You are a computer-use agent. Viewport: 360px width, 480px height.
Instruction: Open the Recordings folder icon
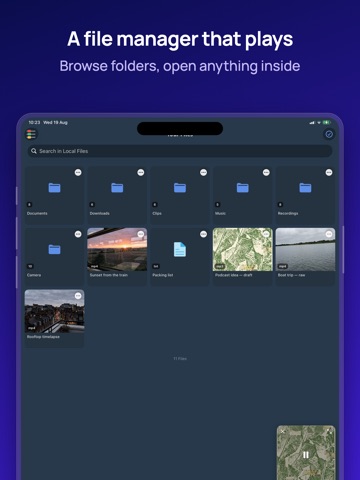[x=305, y=188]
